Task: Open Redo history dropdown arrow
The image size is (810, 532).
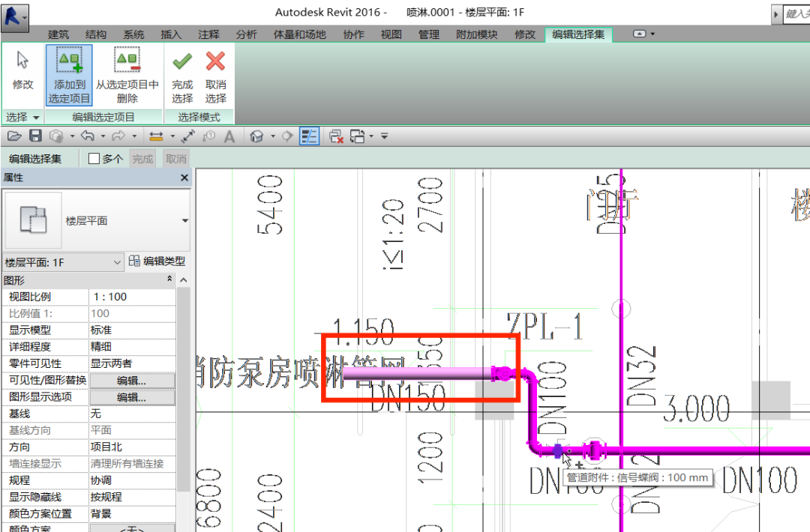Action: pyautogui.click(x=134, y=136)
